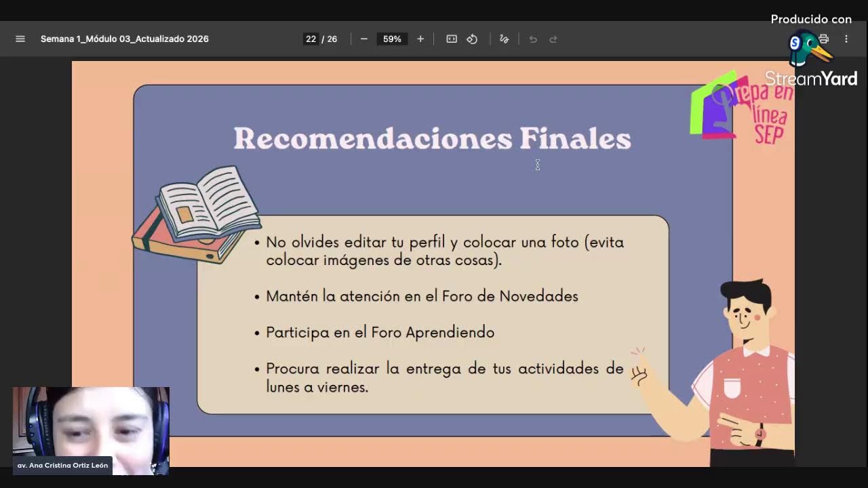Click the presenter webcam thumbnail
Viewport: 868px width, 488px height.
coord(91,430)
